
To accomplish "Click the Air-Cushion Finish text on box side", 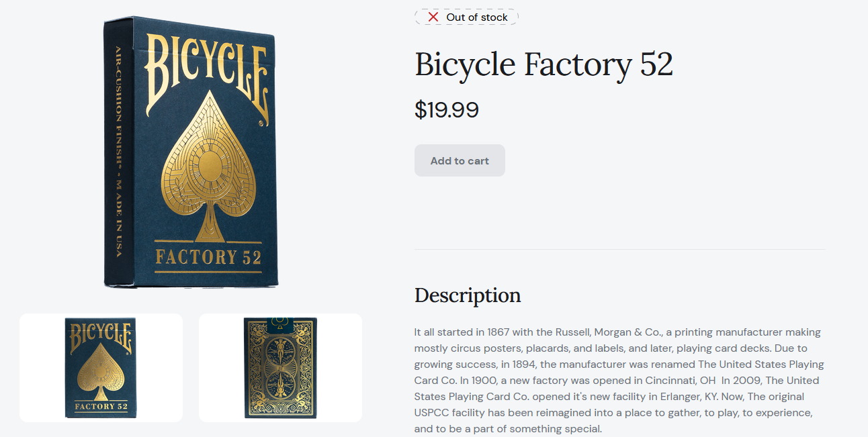I will coord(118,151).
